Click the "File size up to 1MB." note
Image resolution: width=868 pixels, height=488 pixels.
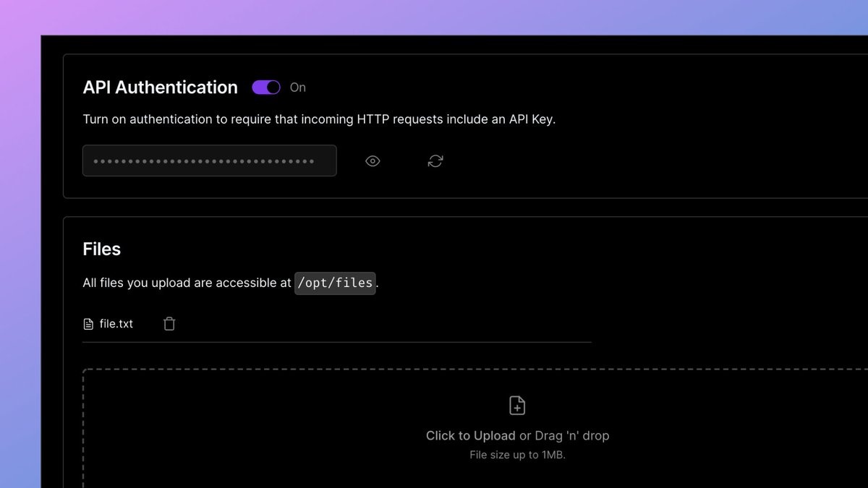click(517, 455)
